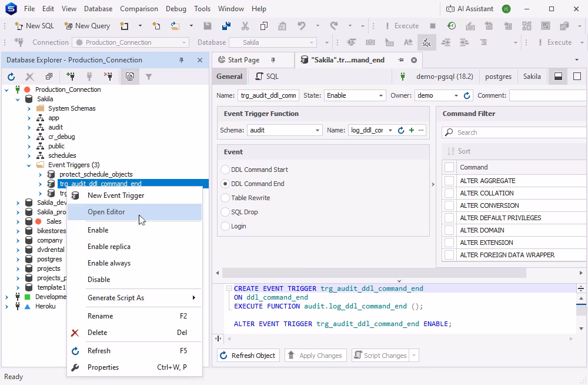Expand the audit schema node
Image resolution: width=588 pixels, height=385 pixels.
click(x=29, y=127)
